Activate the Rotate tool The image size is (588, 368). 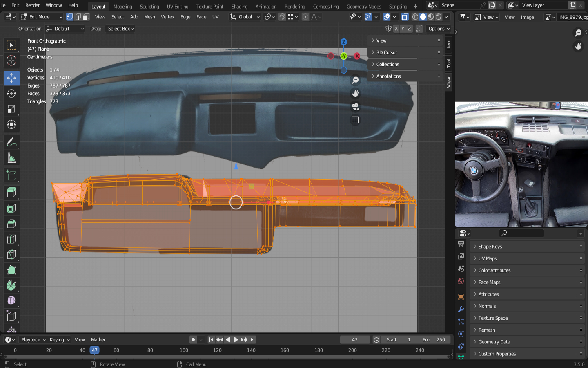pos(11,94)
